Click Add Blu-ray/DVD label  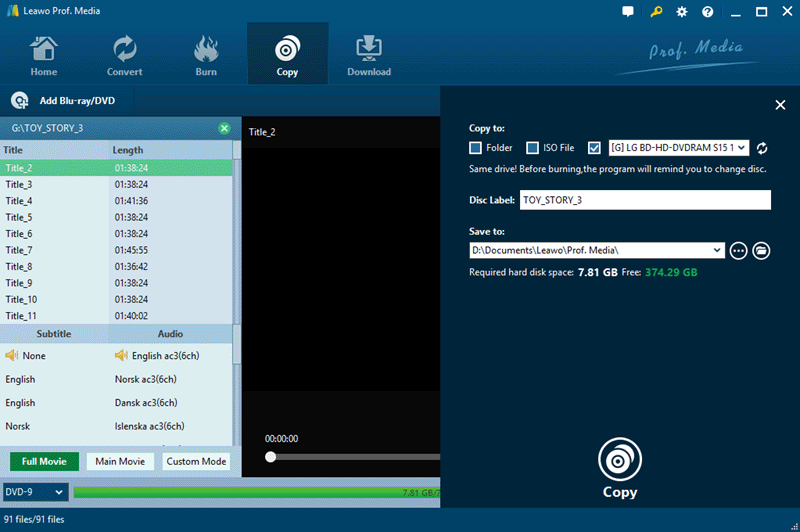tap(77, 101)
